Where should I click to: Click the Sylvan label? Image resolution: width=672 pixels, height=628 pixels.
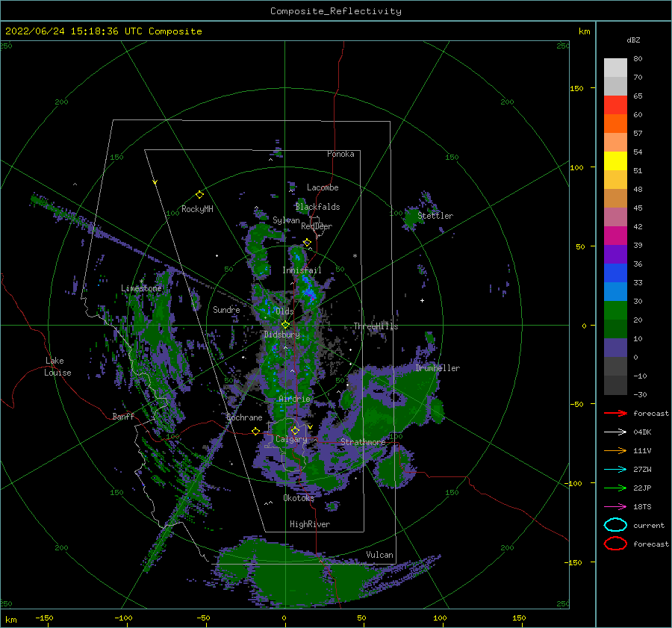286,220
